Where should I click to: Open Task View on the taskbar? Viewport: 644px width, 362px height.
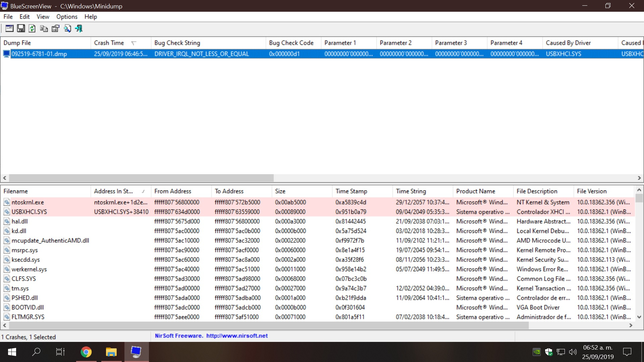point(60,352)
